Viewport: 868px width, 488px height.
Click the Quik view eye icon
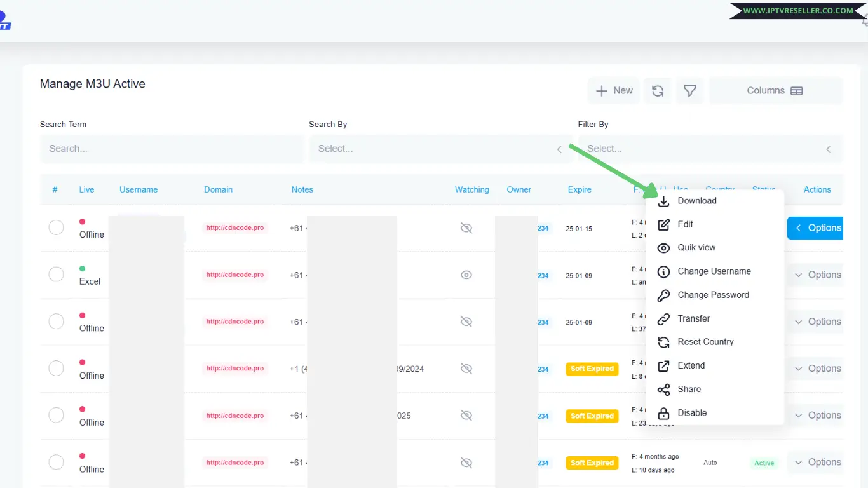click(x=663, y=248)
